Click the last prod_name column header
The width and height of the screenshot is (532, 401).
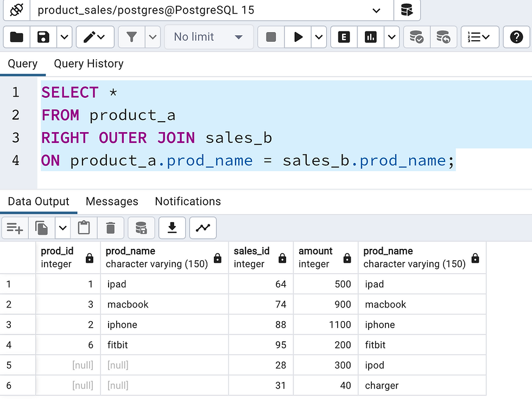click(x=422, y=258)
